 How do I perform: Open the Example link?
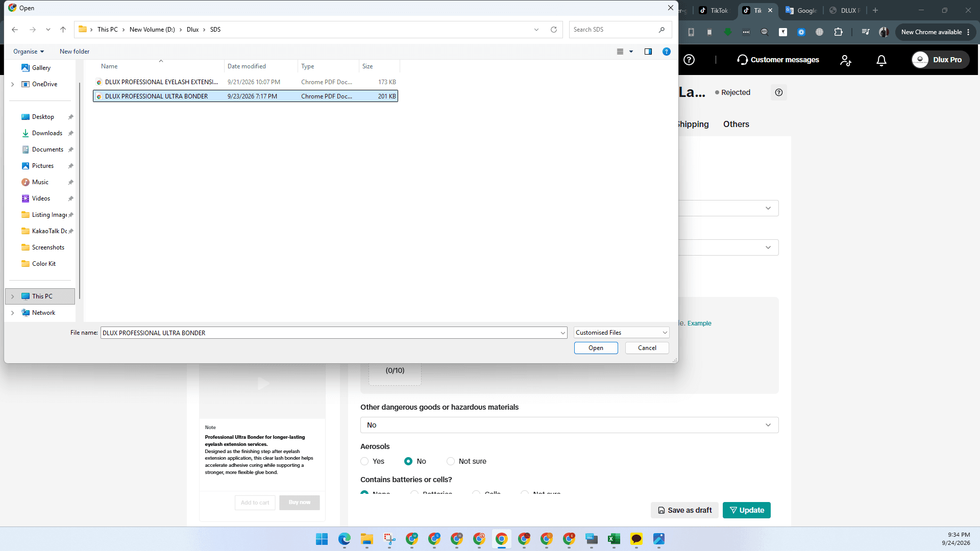699,323
